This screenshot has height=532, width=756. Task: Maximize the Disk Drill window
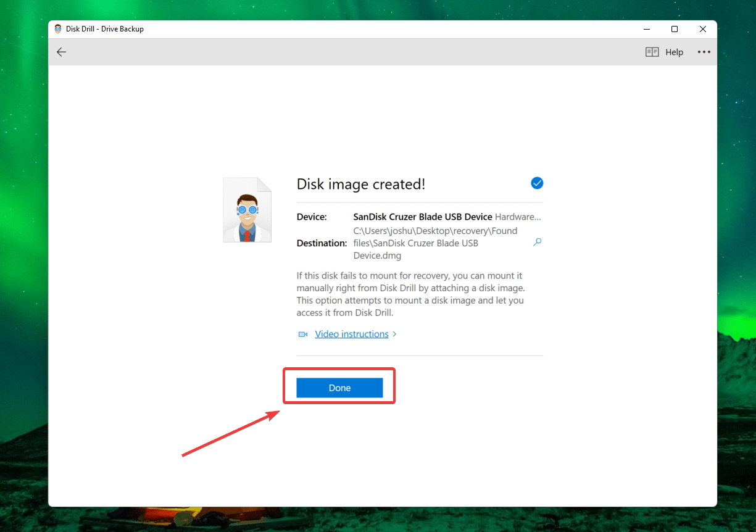tap(675, 29)
